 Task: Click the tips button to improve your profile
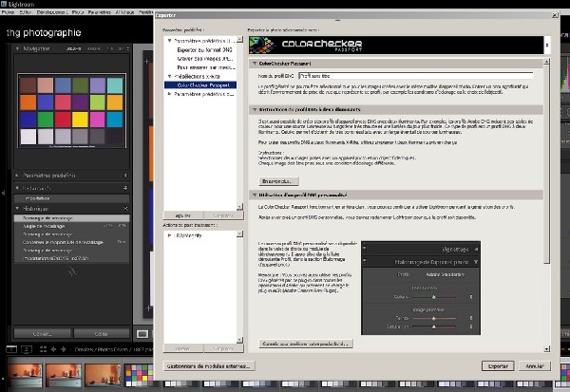tap(306, 344)
